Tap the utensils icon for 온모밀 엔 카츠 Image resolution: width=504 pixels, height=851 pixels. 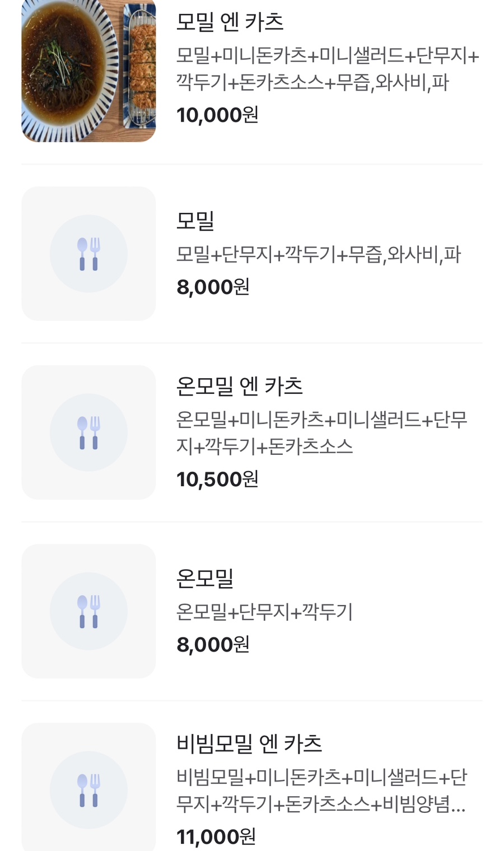(88, 433)
